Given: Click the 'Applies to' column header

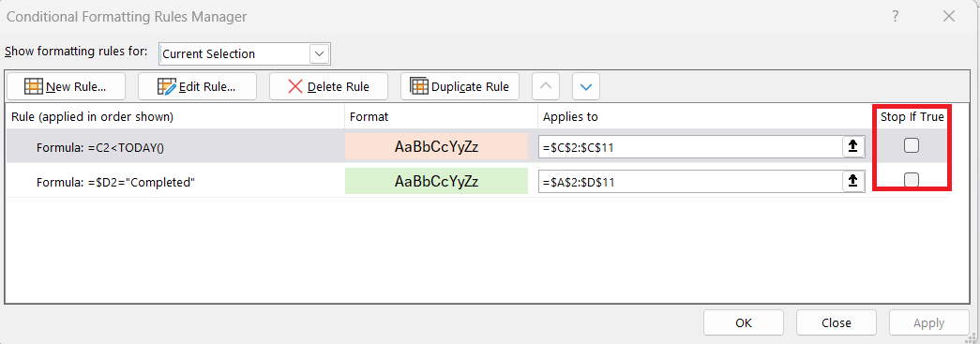Looking at the screenshot, I should 570,117.
